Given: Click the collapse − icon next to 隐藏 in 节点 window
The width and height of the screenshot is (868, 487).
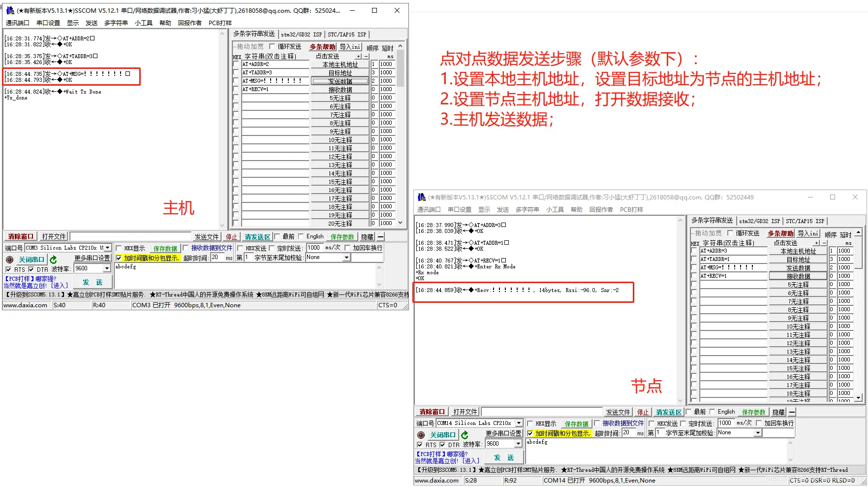Looking at the screenshot, I should pos(792,412).
